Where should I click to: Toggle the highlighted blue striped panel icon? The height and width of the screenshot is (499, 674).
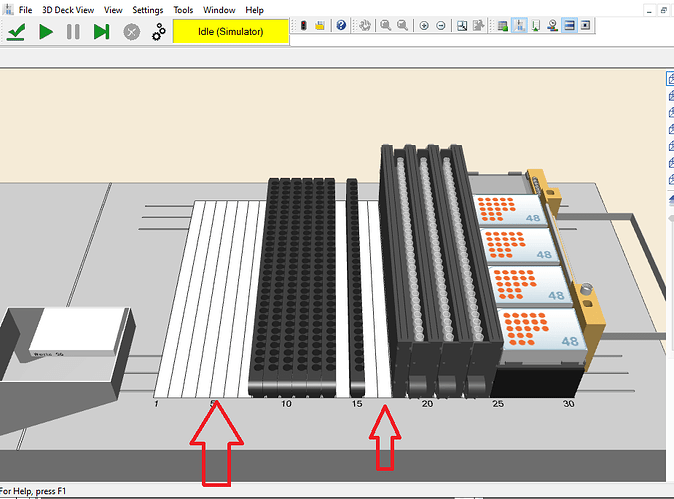pyautogui.click(x=569, y=26)
